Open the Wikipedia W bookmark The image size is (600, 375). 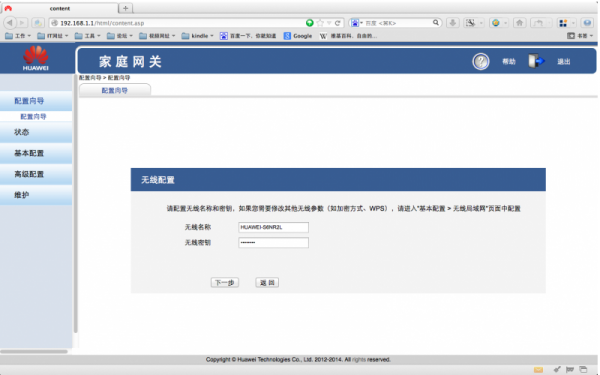(x=348, y=36)
